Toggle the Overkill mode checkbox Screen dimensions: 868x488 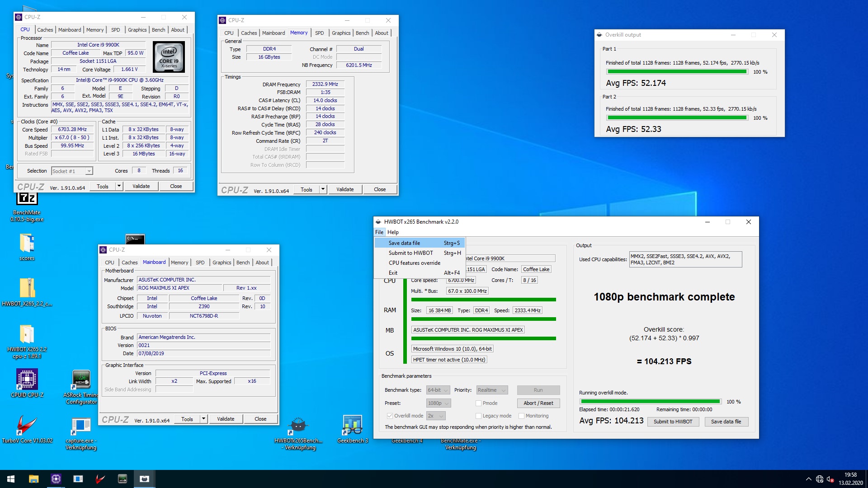(x=390, y=416)
